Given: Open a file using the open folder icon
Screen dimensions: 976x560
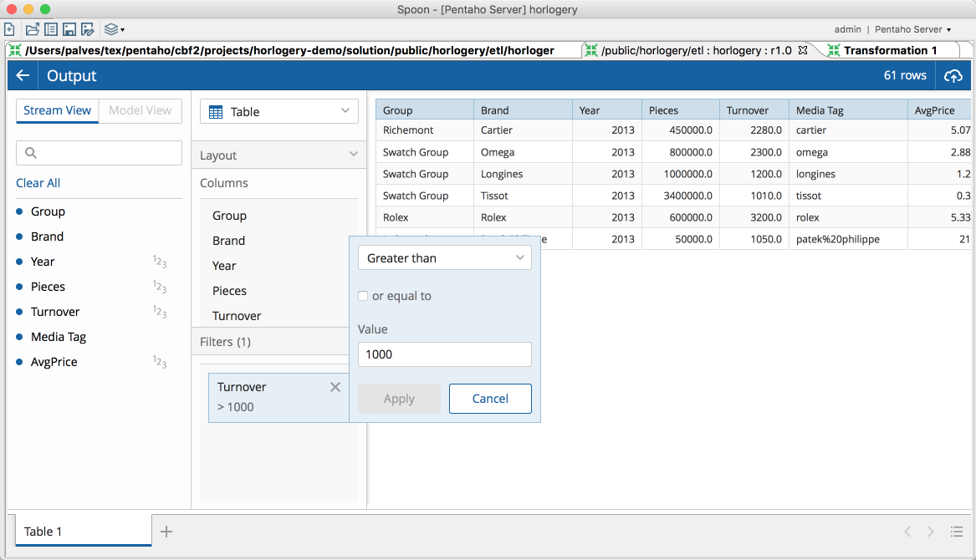Looking at the screenshot, I should (x=32, y=28).
